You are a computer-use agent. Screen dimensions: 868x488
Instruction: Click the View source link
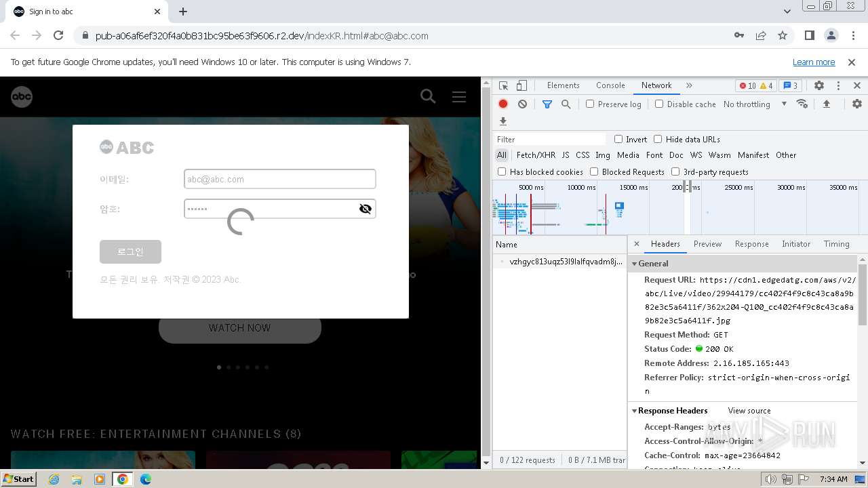pos(749,411)
